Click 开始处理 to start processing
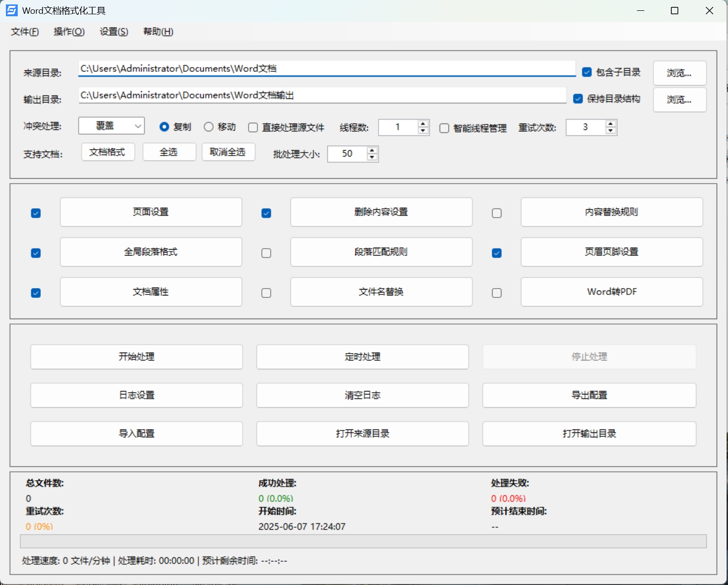Viewport: 728px width, 585px height. tap(137, 357)
